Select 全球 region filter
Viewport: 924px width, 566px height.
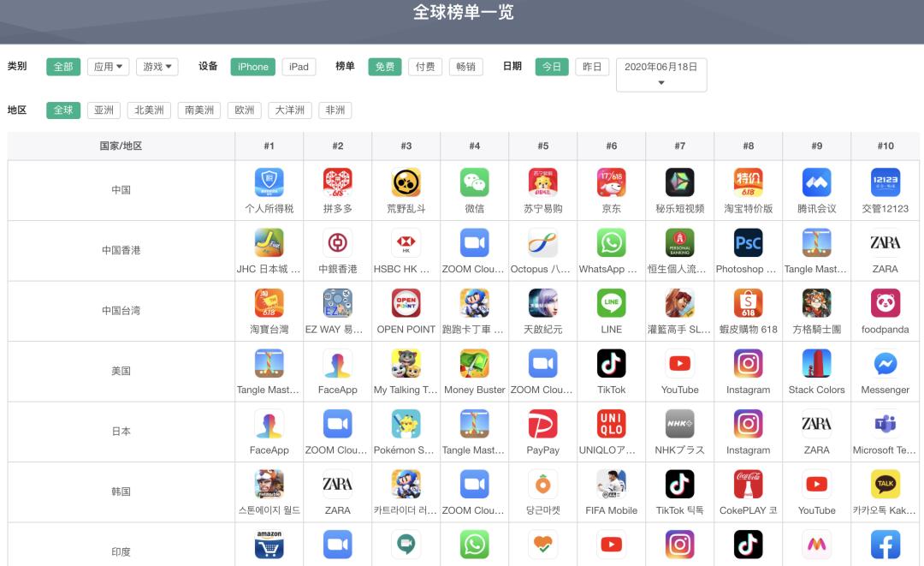(63, 110)
